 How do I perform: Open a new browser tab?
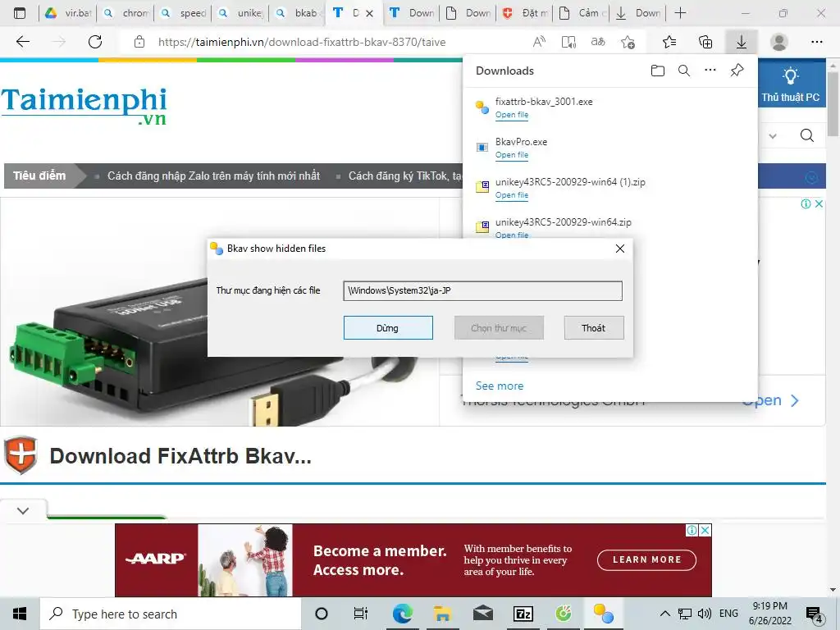pyautogui.click(x=680, y=13)
